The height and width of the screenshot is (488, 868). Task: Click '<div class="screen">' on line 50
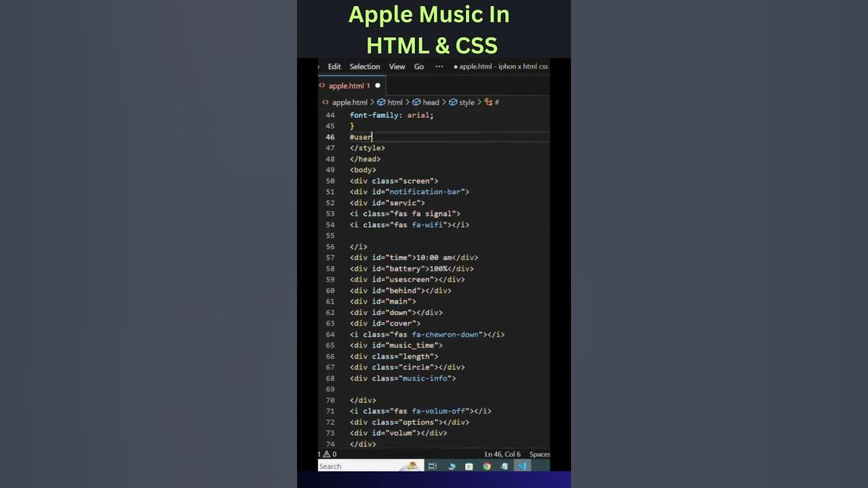(x=394, y=181)
